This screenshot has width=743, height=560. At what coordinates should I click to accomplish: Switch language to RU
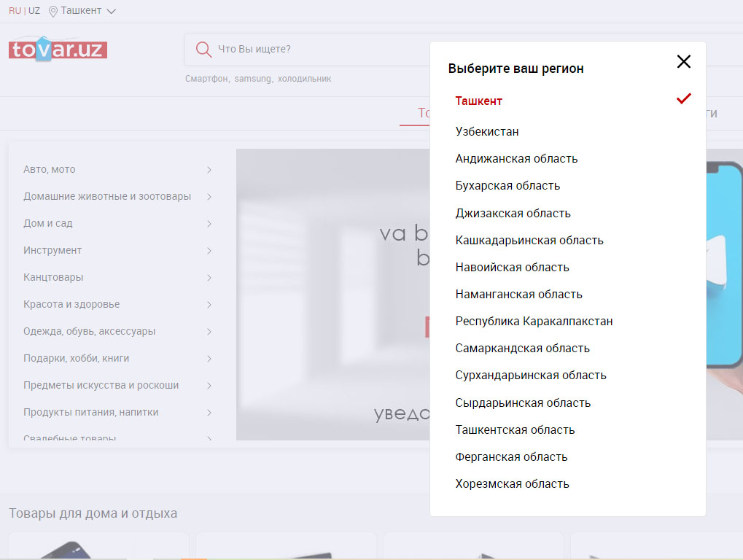[15, 11]
